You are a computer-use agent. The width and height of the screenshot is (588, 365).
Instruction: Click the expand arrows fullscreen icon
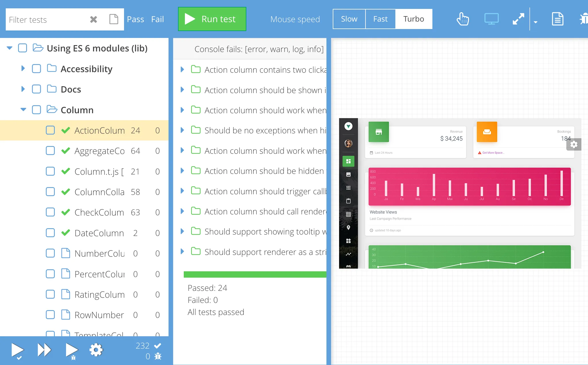pos(518,19)
